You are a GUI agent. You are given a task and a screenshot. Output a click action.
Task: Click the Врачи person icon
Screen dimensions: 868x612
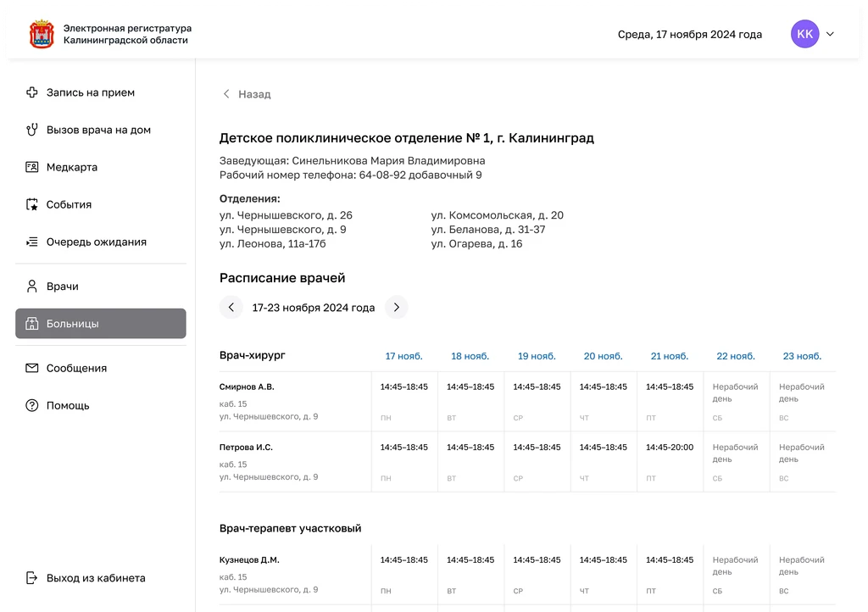[x=32, y=286]
